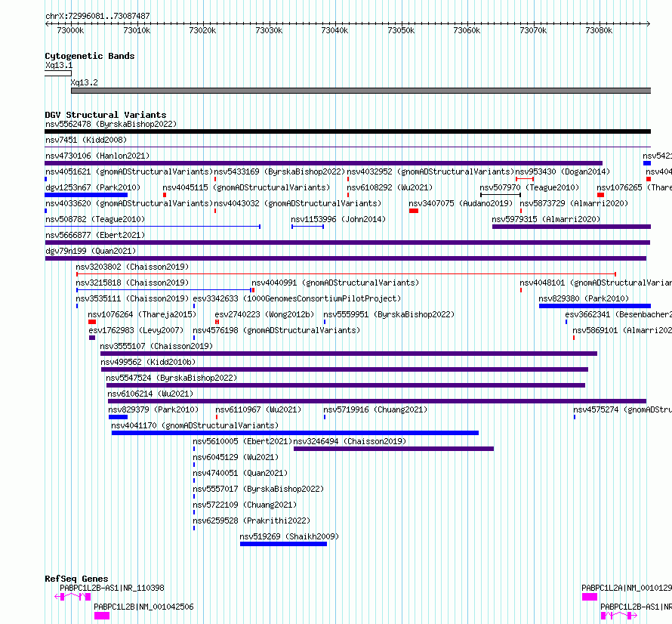Select the magenta PABPC1L2B gene glyph
This screenshot has height=624, width=672.
tap(102, 616)
